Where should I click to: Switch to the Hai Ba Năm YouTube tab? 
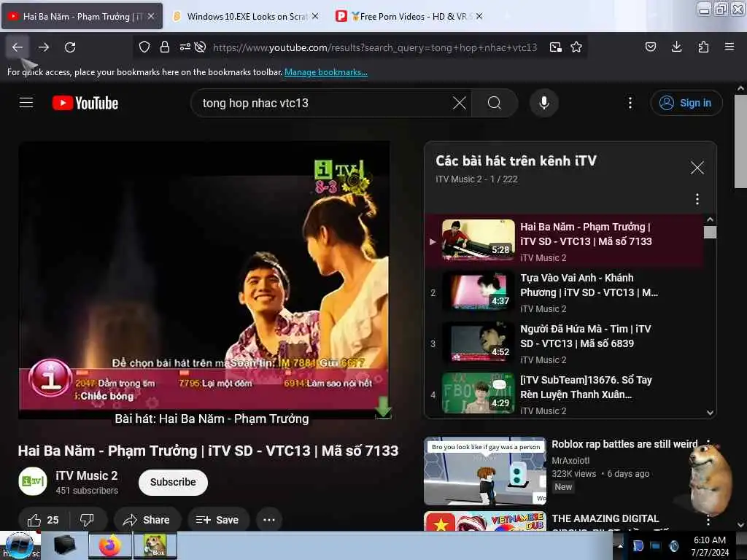(82, 16)
